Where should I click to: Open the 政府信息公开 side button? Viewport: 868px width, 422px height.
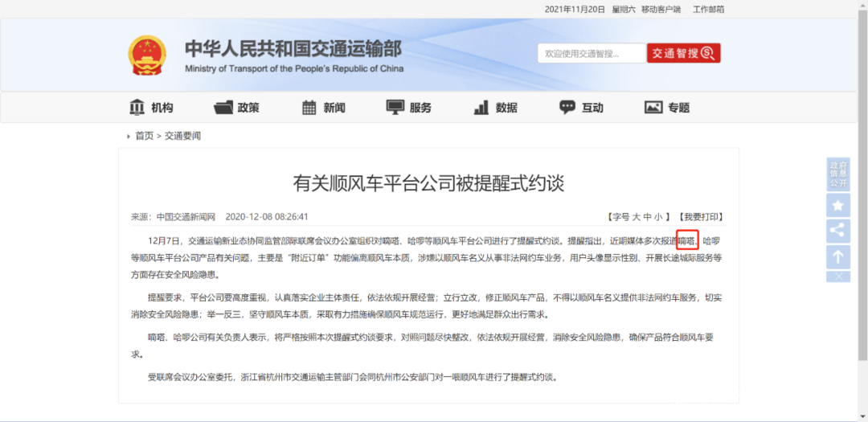click(x=838, y=174)
